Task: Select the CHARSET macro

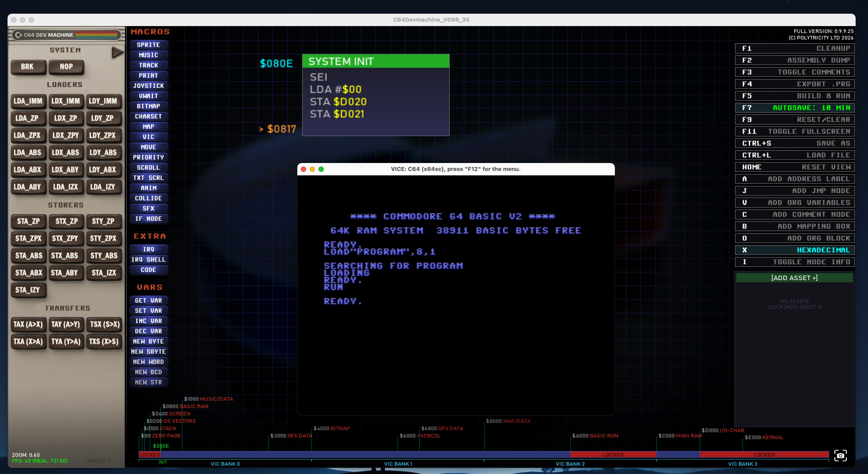Action: (148, 117)
